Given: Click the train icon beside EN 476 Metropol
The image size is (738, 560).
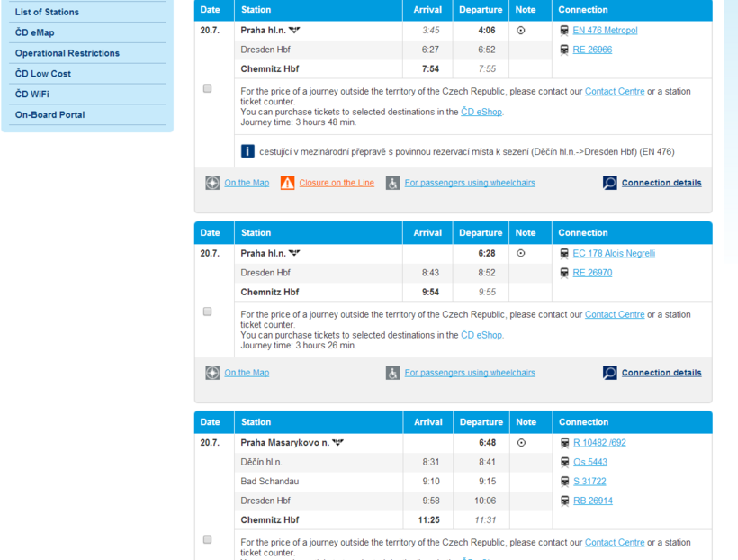Looking at the screenshot, I should [564, 31].
